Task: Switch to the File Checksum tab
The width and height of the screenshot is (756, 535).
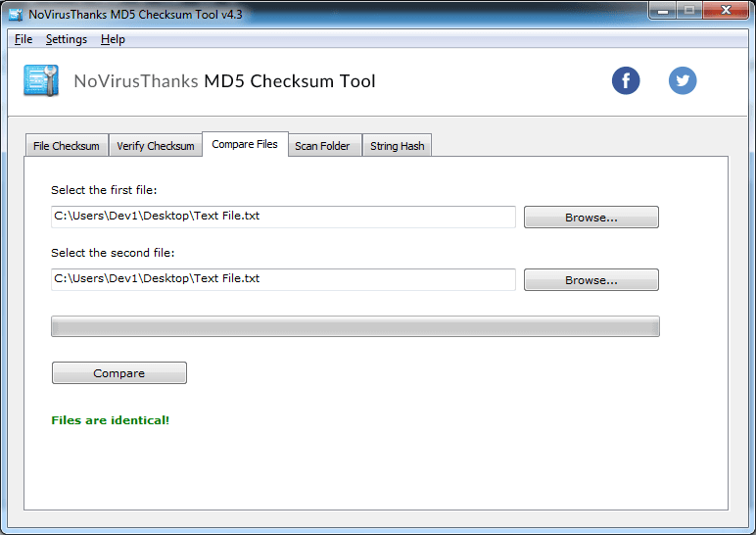Action: pos(67,146)
